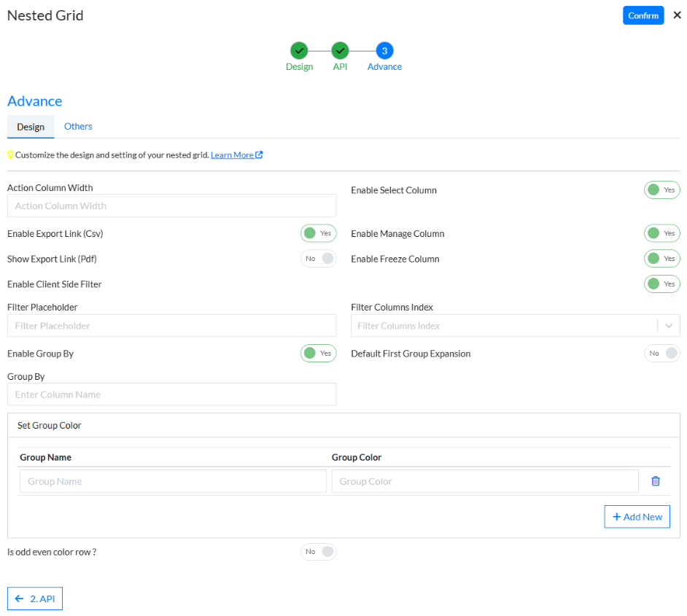The width and height of the screenshot is (687, 616).
Task: Switch to the Others tab
Action: point(78,126)
